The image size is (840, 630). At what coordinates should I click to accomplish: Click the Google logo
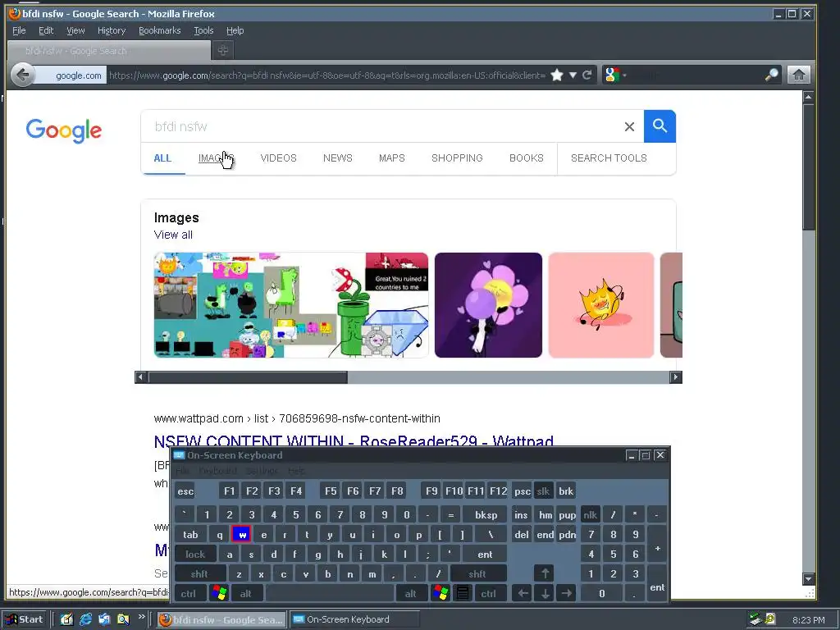coord(64,130)
